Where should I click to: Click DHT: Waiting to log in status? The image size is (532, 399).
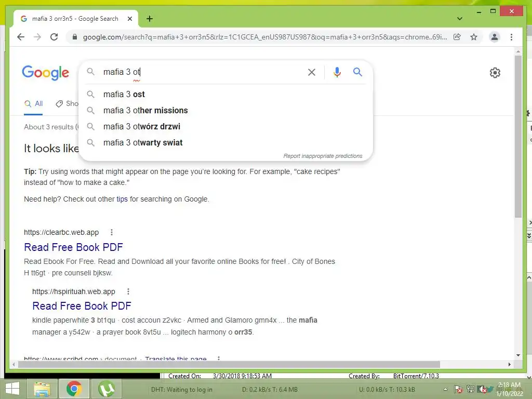point(181,390)
